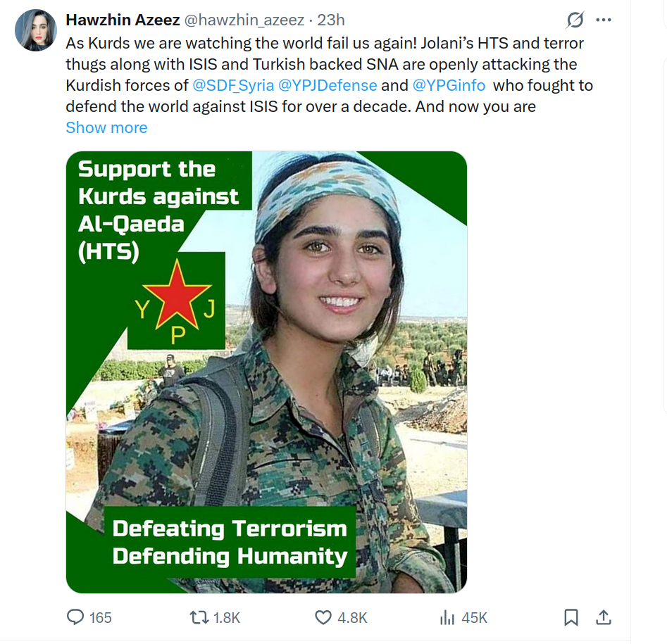Click the share upload arrow icon
This screenshot has height=644, width=667.
click(603, 617)
